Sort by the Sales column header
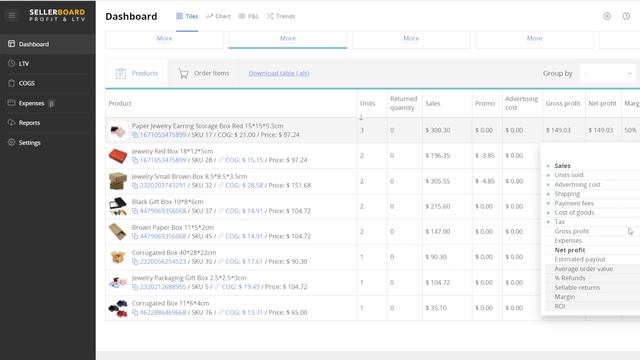 point(433,104)
